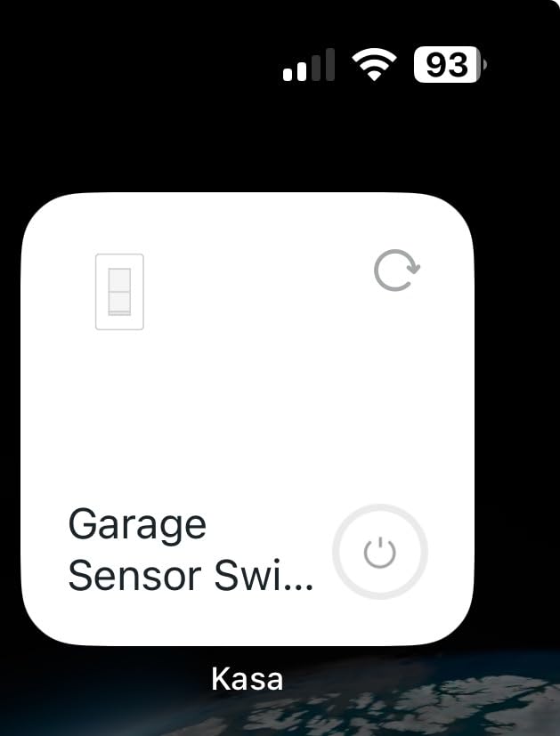Click the black home screen area above widget
This screenshot has height=736, width=560.
pyautogui.click(x=248, y=141)
